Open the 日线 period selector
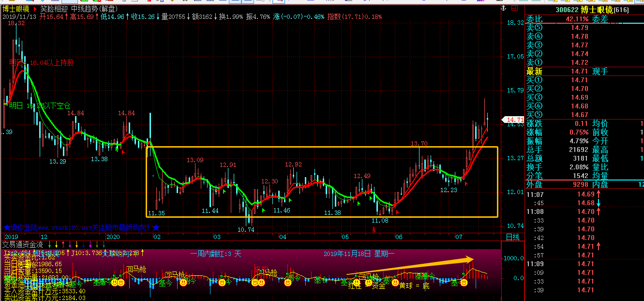 [512, 237]
